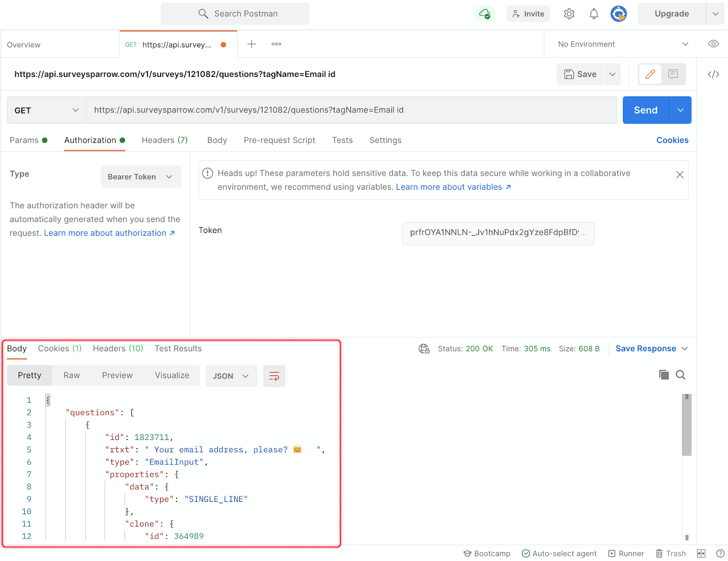Open the tab options ellipsis
This screenshot has width=728, height=561.
click(276, 44)
